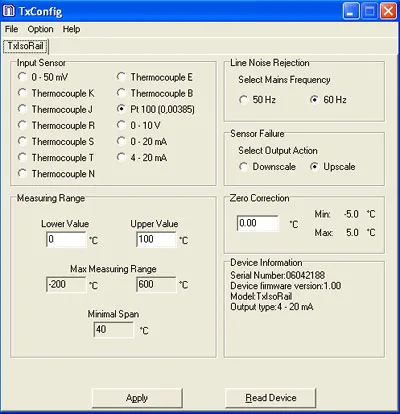Screen dimensions: 400x414
Task: Click Output type:4 - 20 mA text
Action: coord(272,307)
